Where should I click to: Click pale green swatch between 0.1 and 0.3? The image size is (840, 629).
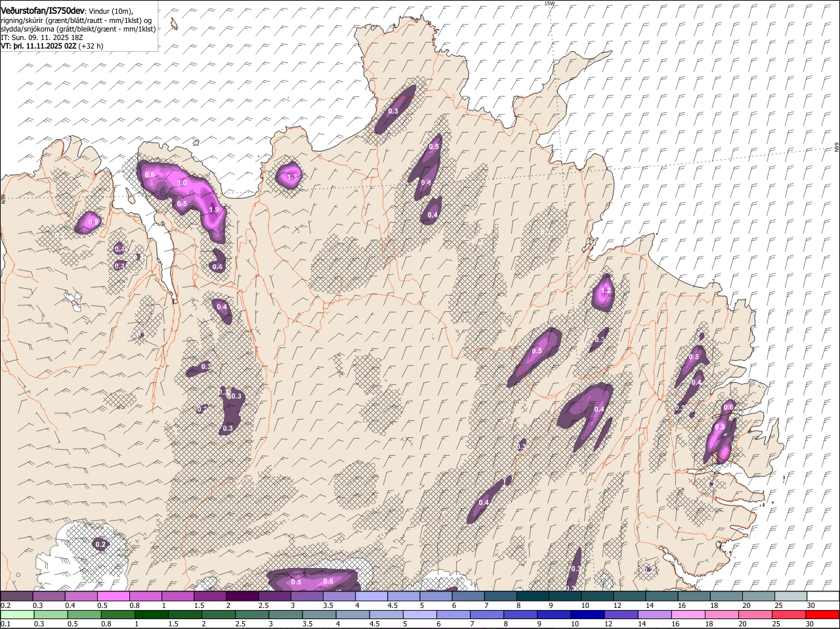point(17,615)
